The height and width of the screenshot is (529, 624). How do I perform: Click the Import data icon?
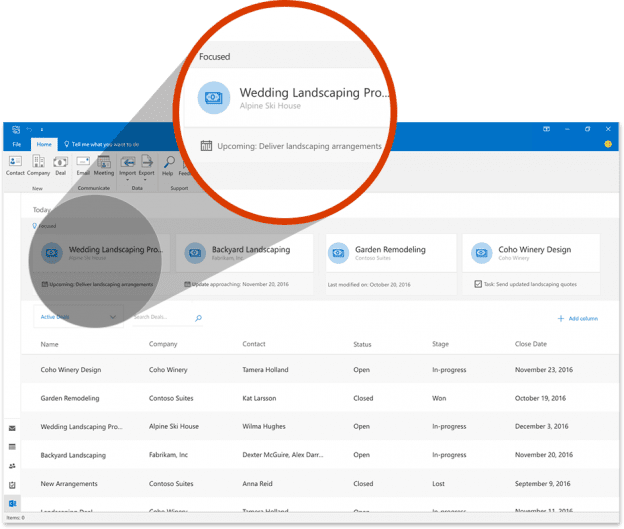pos(128,162)
